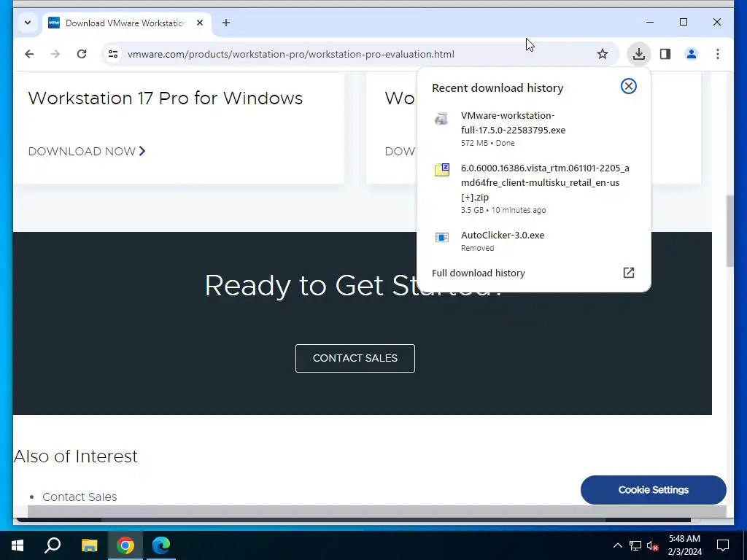Toggle the Chrome downloads toolbar button
Viewport: 747px width, 560px height.
pos(639,54)
